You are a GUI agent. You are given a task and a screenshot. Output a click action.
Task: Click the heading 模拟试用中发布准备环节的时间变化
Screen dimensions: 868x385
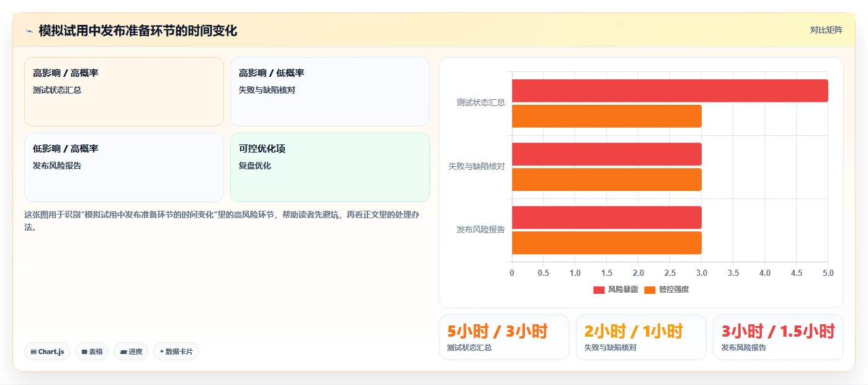pyautogui.click(x=138, y=30)
